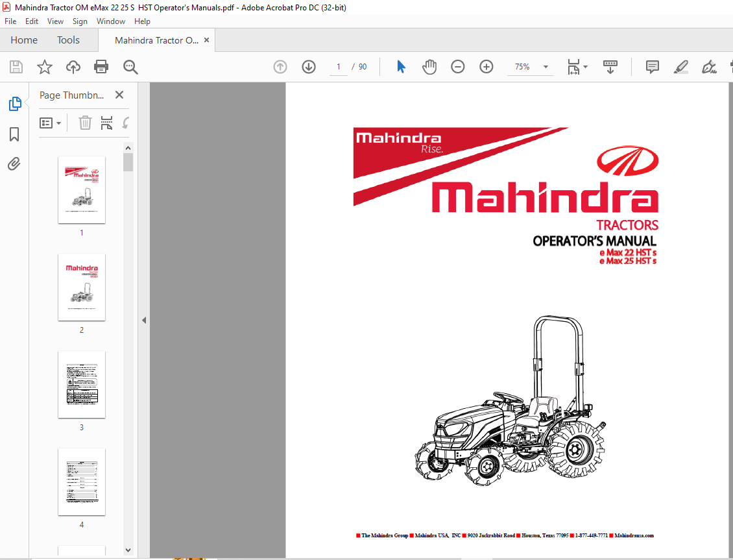Viewport: 733px width, 560px height.
Task: Upload file to cloud icon
Action: (73, 67)
